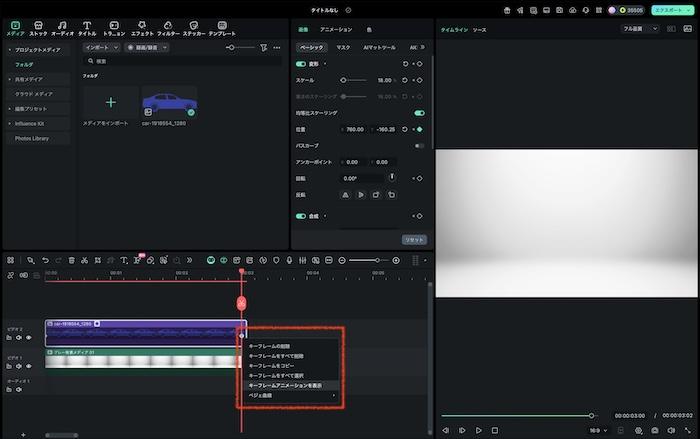Select the タイトル (Titles) icon

(87, 26)
